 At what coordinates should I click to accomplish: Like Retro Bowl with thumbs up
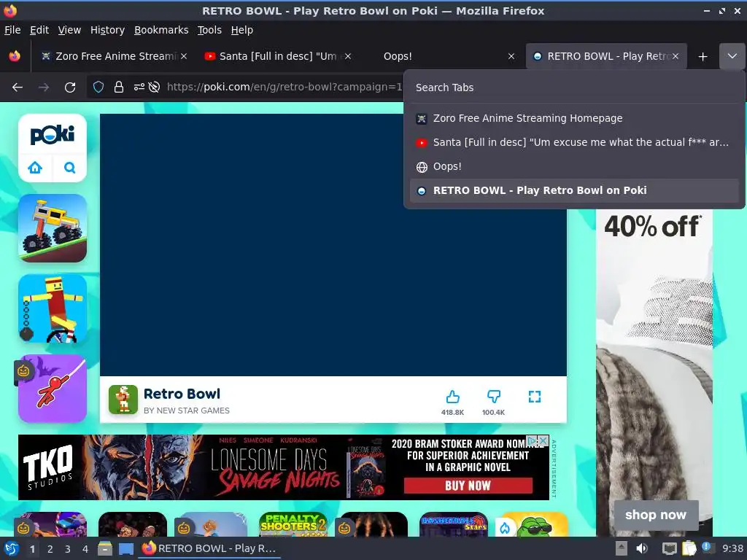[452, 397]
